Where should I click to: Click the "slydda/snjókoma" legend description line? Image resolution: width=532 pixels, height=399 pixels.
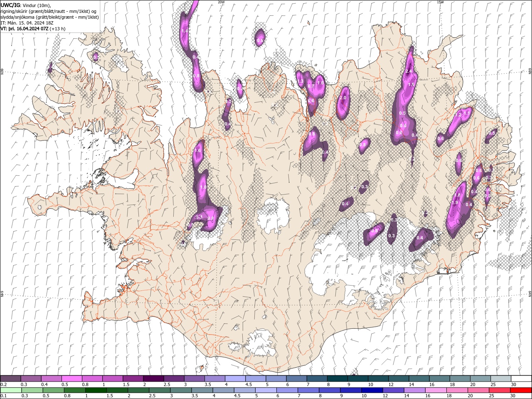pos(50,17)
